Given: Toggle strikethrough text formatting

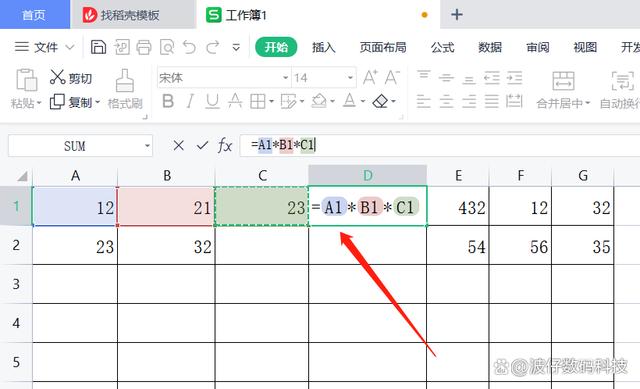Looking at the screenshot, I should pos(235,101).
